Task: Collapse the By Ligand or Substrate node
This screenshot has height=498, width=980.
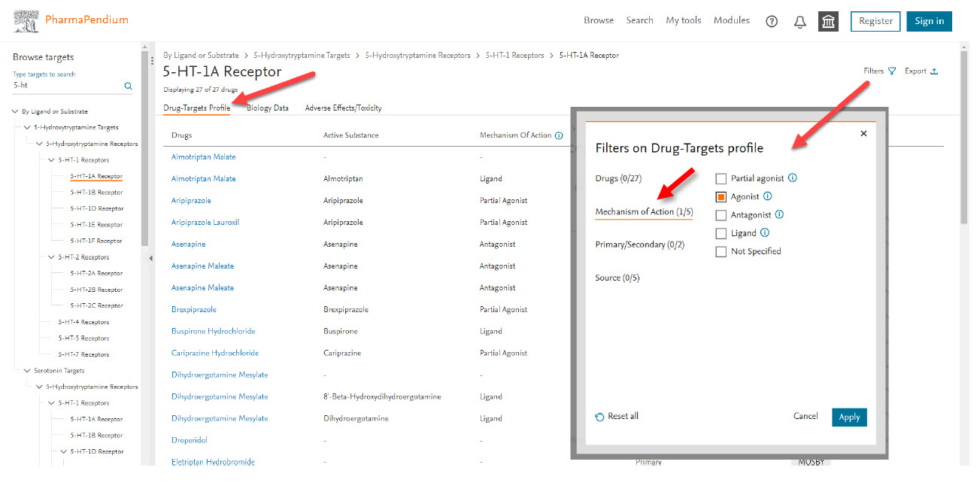Action: pyautogui.click(x=15, y=111)
